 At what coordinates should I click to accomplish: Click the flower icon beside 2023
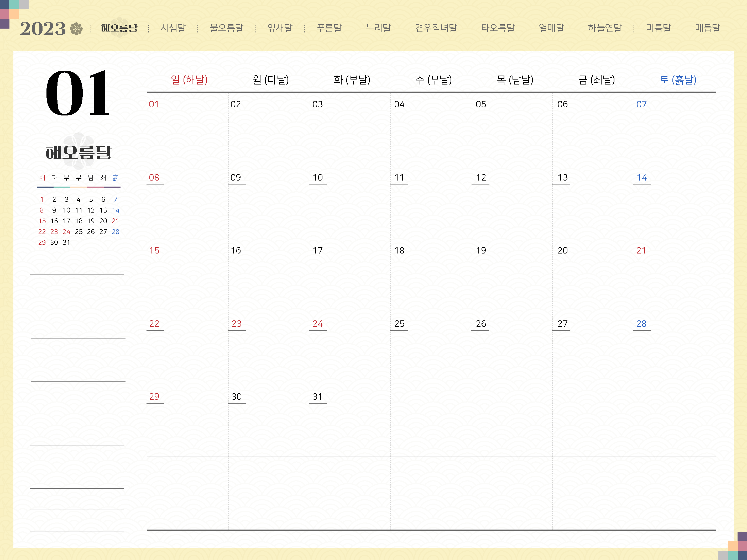[x=76, y=28]
